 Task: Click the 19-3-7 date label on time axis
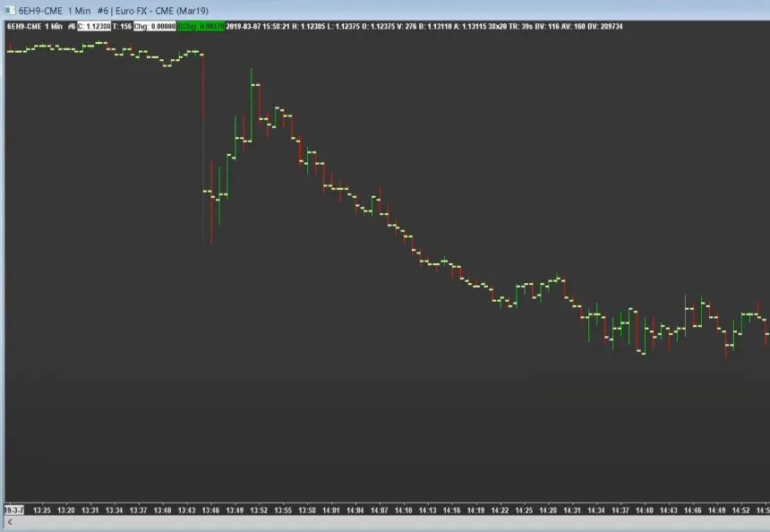pyautogui.click(x=13, y=510)
